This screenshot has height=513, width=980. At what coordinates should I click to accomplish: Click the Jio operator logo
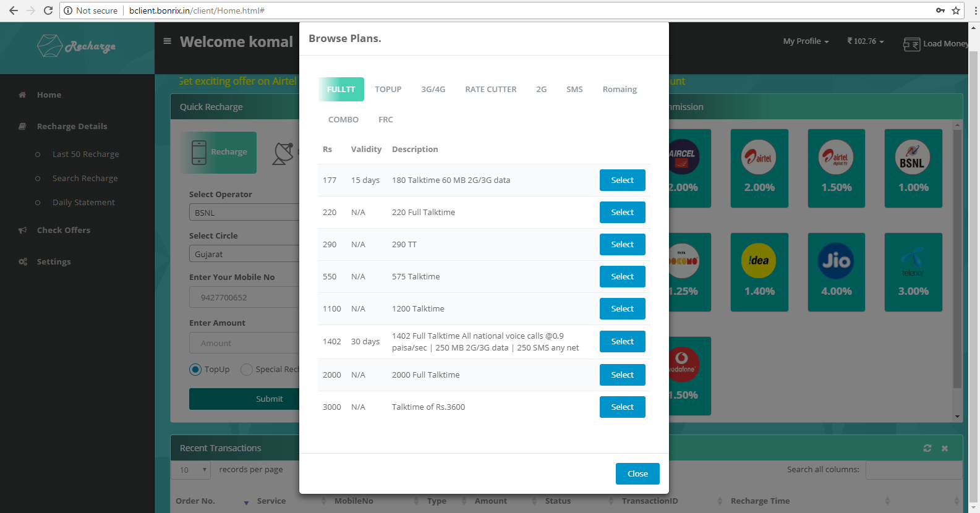tap(836, 261)
